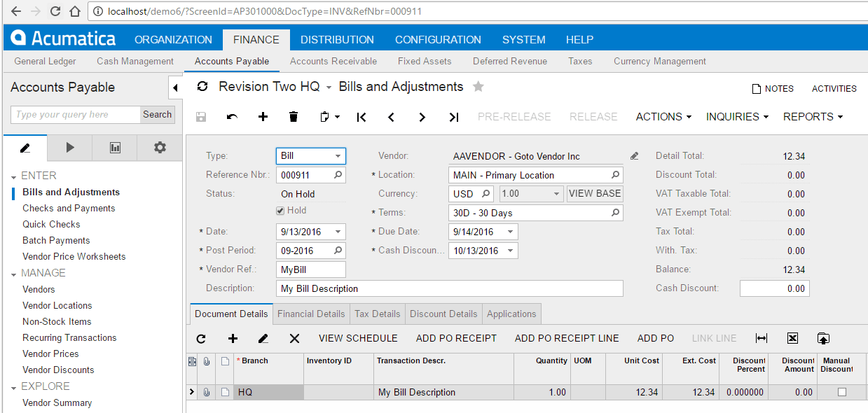Add a new bill with plus icon
The height and width of the screenshot is (413, 868).
[x=263, y=117]
